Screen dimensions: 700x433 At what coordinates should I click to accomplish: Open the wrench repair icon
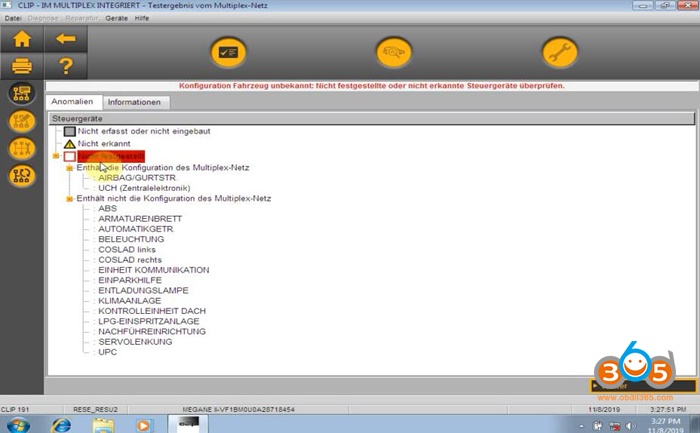click(559, 53)
